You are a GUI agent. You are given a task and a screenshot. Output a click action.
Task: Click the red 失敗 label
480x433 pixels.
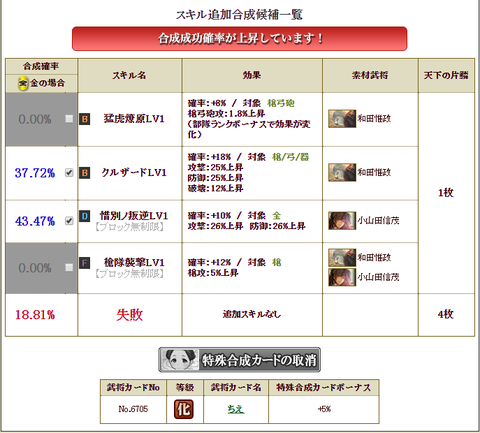click(x=130, y=315)
